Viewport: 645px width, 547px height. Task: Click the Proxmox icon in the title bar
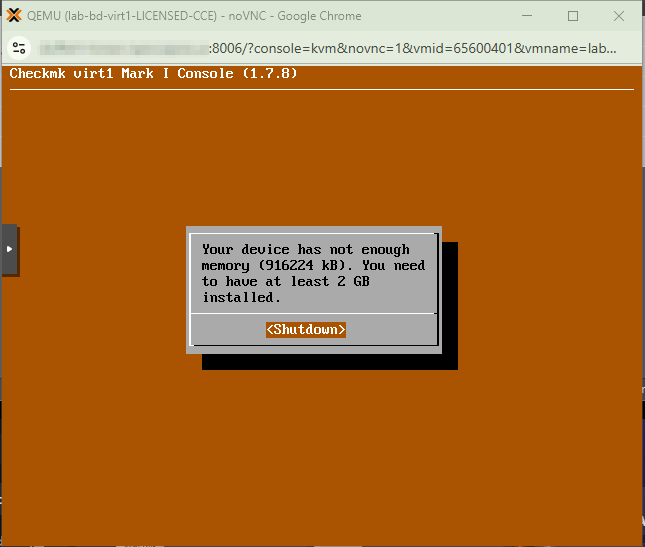tap(14, 16)
